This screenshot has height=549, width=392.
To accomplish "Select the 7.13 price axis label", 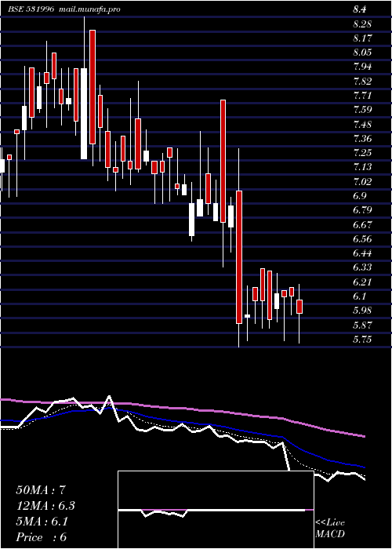I will 362,167.
